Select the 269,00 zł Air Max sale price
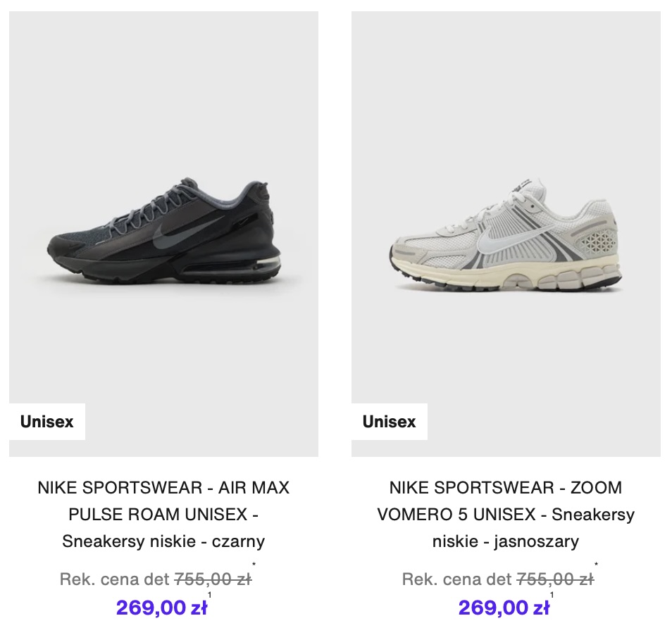This screenshot has height=635, width=672. click(162, 608)
